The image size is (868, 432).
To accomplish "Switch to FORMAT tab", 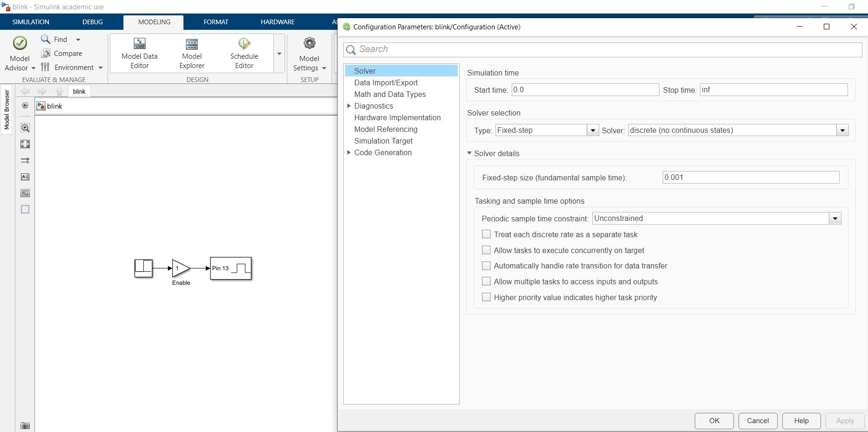I will coord(216,22).
